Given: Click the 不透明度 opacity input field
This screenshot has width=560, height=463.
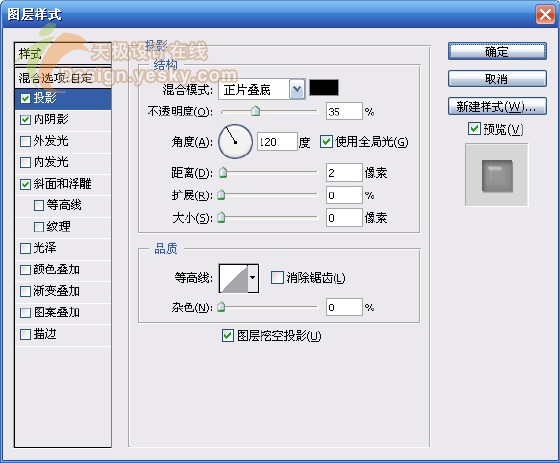Looking at the screenshot, I should click(344, 111).
